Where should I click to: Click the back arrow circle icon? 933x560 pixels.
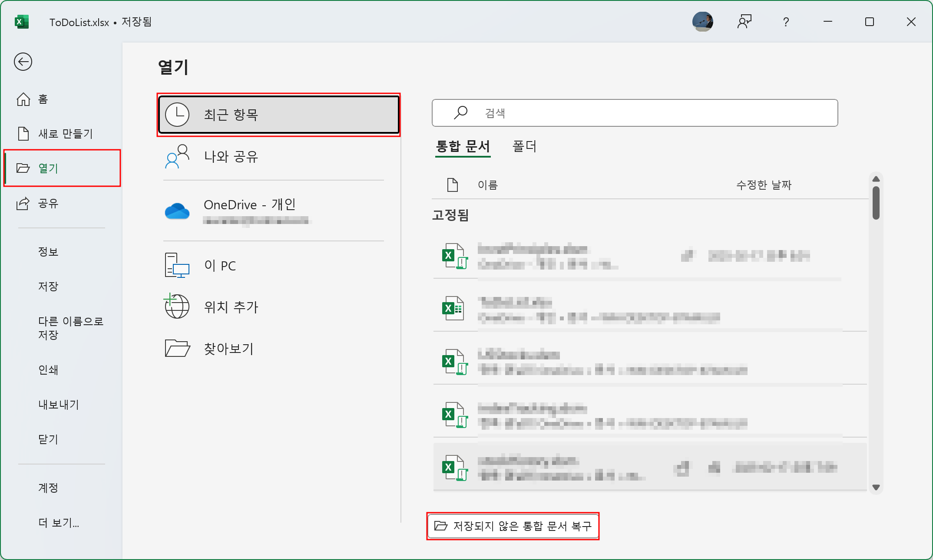23,62
